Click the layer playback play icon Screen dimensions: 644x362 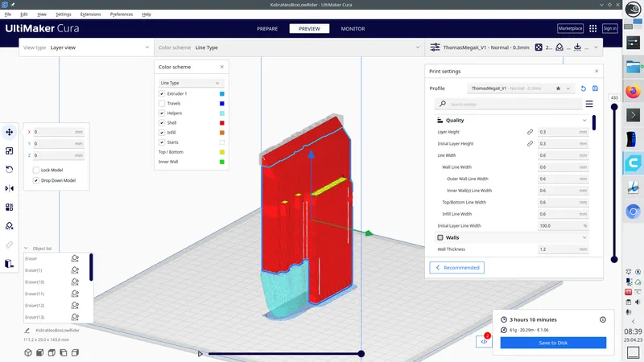(200, 353)
